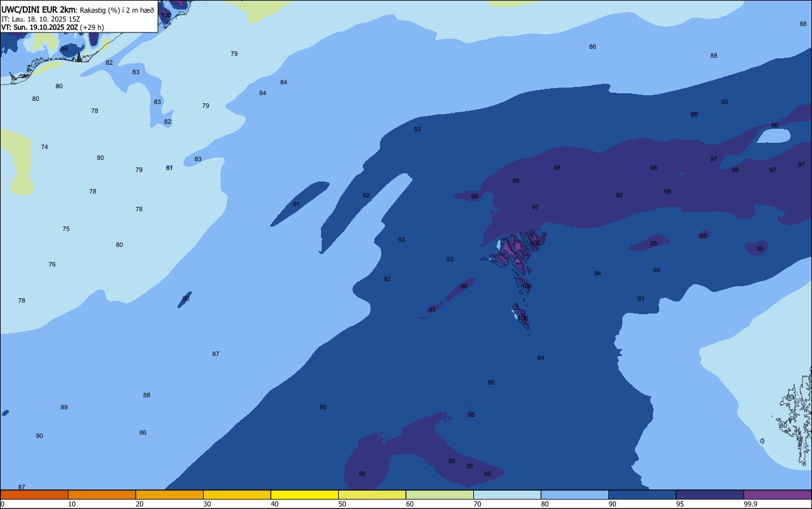Screen dimensions: 812x509
Task: Click the legend tick label 10
Action: (x=72, y=504)
